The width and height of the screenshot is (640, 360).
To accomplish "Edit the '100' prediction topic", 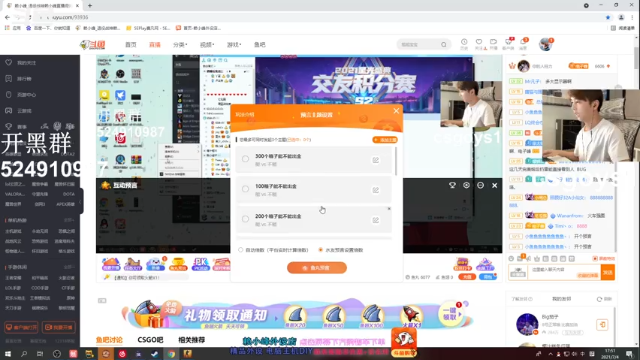I will tap(376, 190).
